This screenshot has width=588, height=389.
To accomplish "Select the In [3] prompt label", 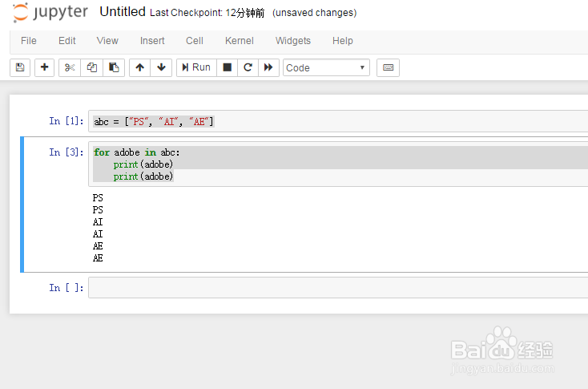I will point(66,152).
